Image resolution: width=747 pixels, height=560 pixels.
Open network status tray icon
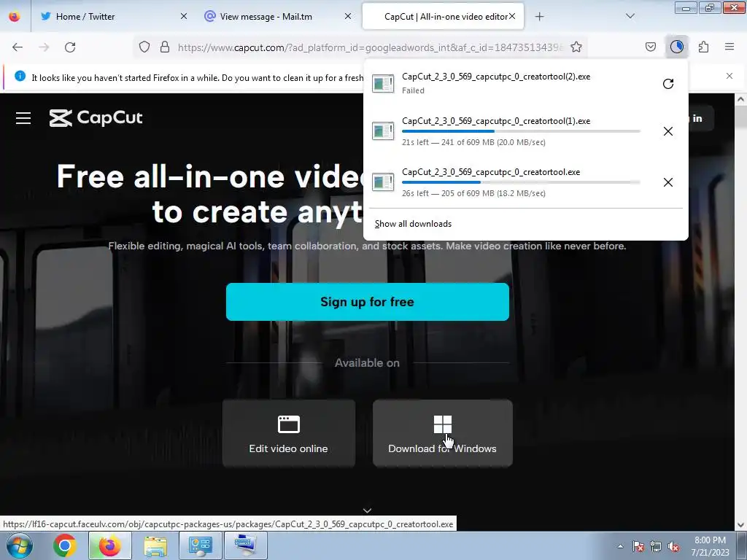pos(656,546)
